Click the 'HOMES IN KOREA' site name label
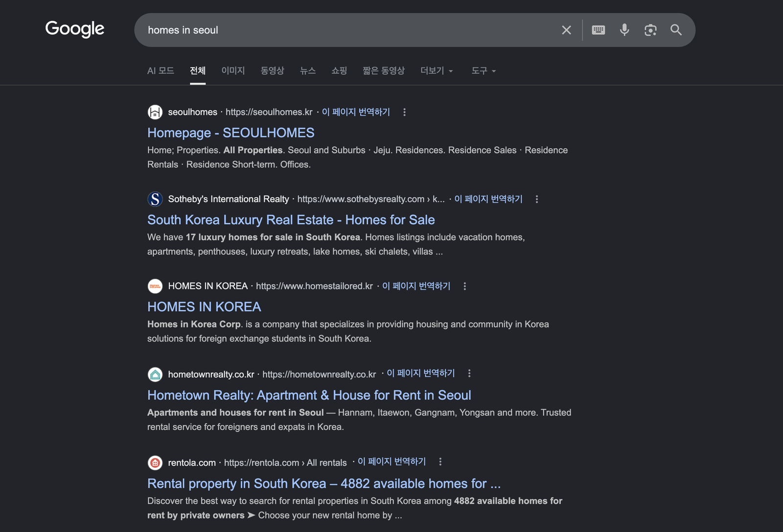The image size is (783, 532). click(x=208, y=286)
